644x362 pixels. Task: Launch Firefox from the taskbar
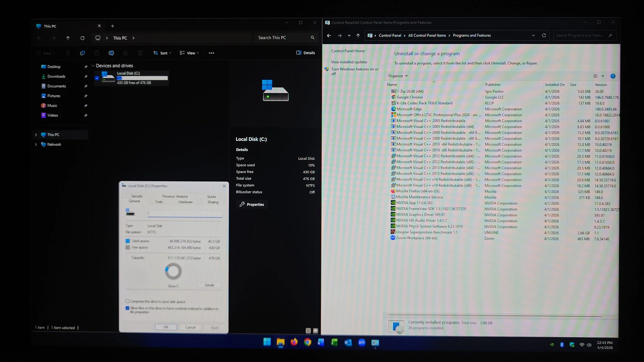click(294, 342)
